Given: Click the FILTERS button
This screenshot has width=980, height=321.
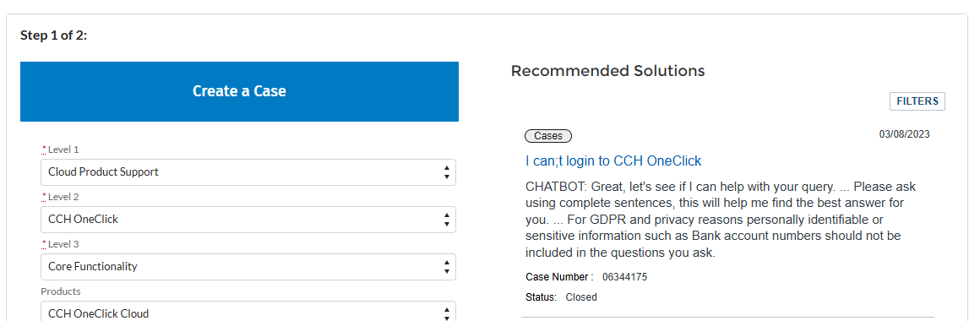Looking at the screenshot, I should tap(917, 101).
